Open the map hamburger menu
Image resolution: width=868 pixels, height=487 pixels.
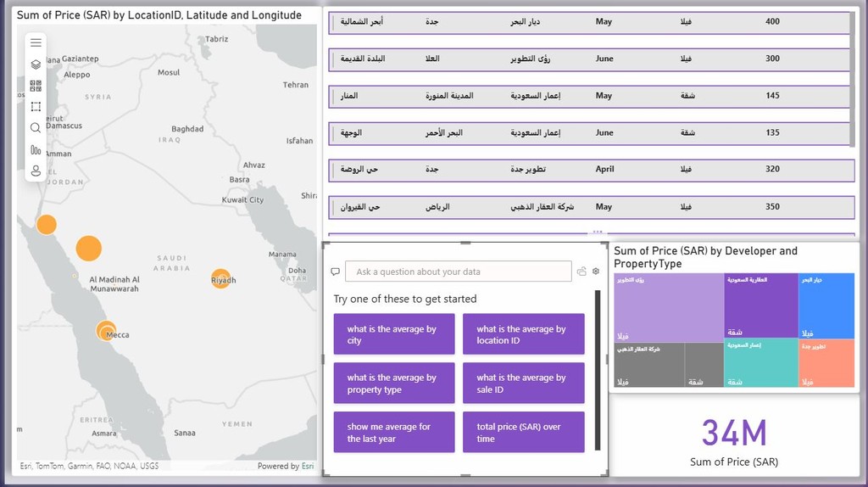point(36,42)
